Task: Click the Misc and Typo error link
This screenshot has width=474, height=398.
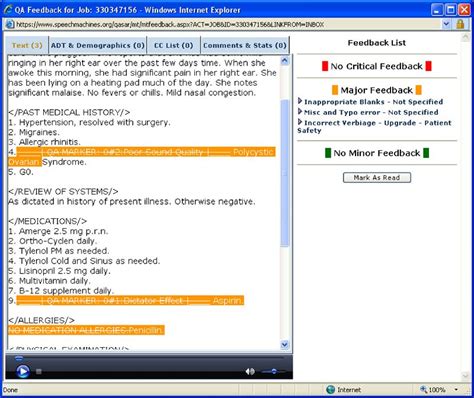Action: pyautogui.click(x=371, y=112)
